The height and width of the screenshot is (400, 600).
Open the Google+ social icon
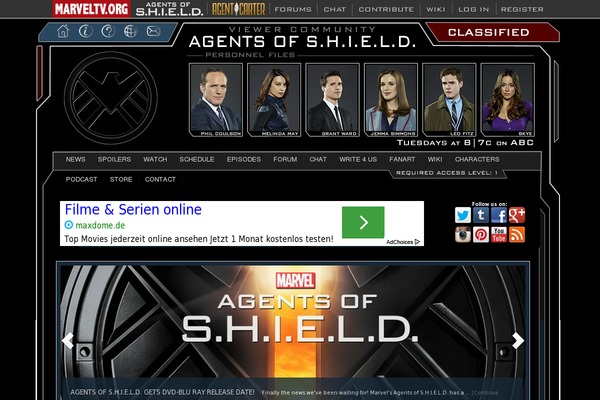click(517, 215)
